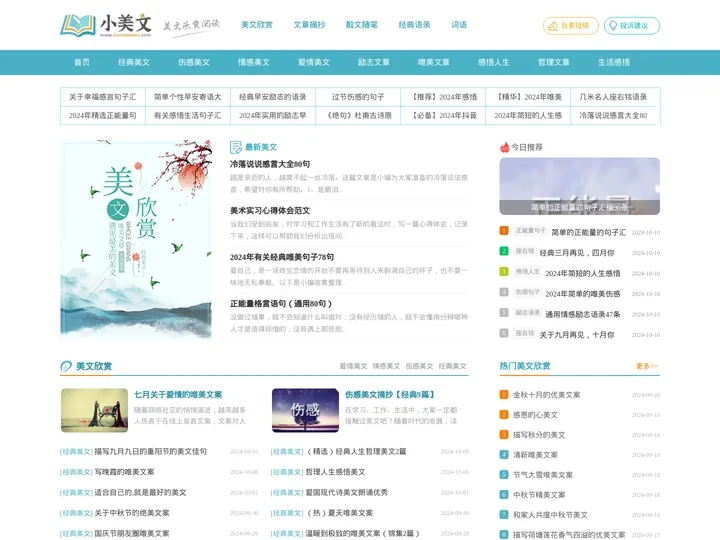Open the 伤感 thumbnail image
The image size is (720, 540).
pyautogui.click(x=305, y=411)
